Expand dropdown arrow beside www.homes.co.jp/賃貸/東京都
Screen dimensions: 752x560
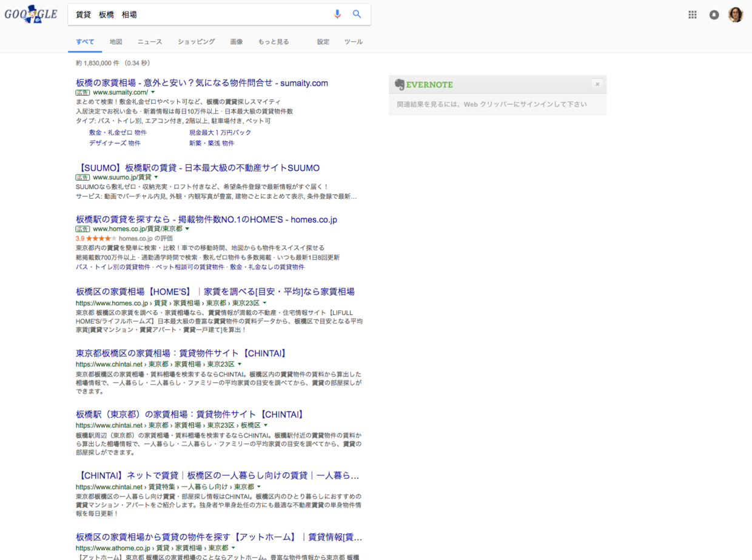pos(187,229)
